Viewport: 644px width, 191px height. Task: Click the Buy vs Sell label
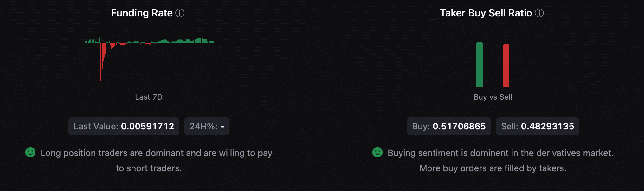(493, 97)
